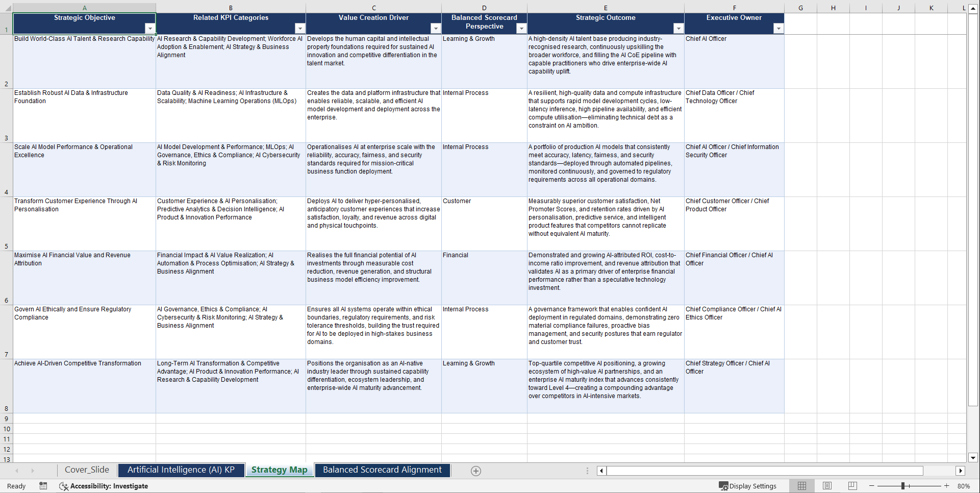The height and width of the screenshot is (493, 980).
Task: Select cell 'Achieve AI-Driven Competitive Transformation'
Action: tap(84, 386)
